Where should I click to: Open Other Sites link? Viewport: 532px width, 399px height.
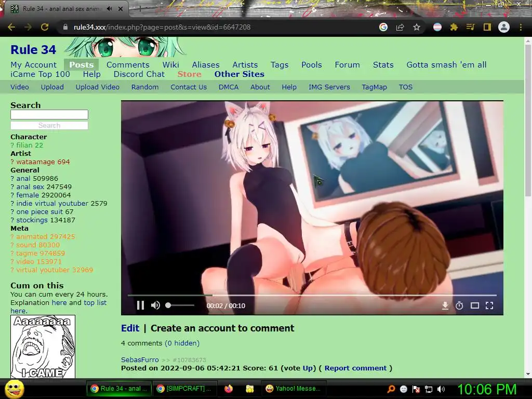(x=239, y=74)
